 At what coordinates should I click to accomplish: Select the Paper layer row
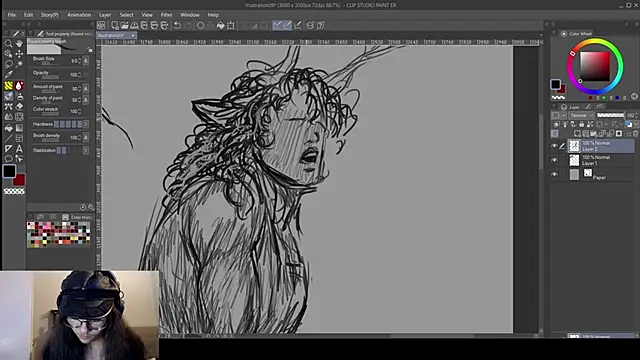pyautogui.click(x=600, y=175)
